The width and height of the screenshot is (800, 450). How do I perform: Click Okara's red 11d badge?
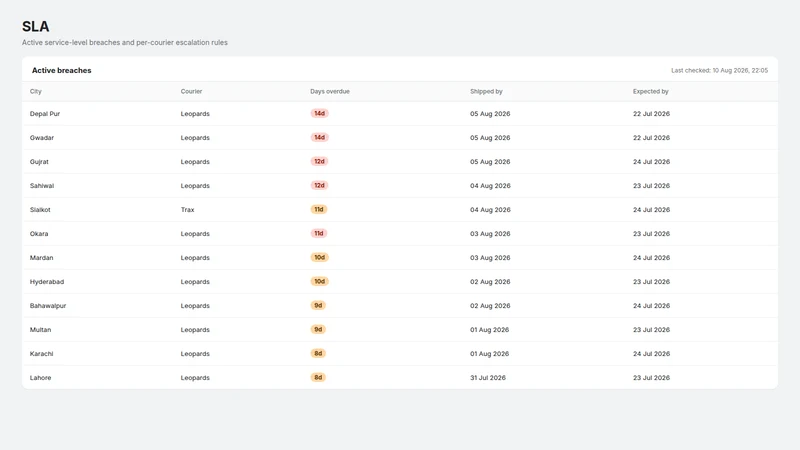coord(319,233)
